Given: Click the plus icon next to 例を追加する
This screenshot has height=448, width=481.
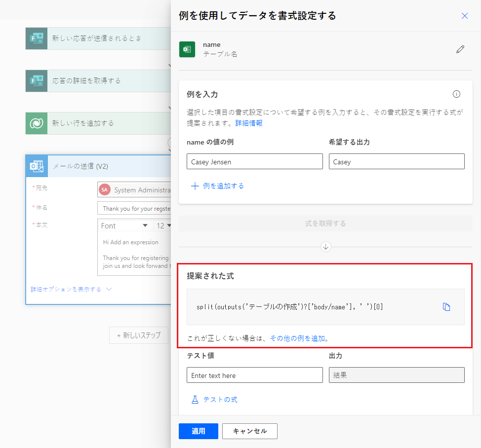Looking at the screenshot, I should (x=196, y=186).
